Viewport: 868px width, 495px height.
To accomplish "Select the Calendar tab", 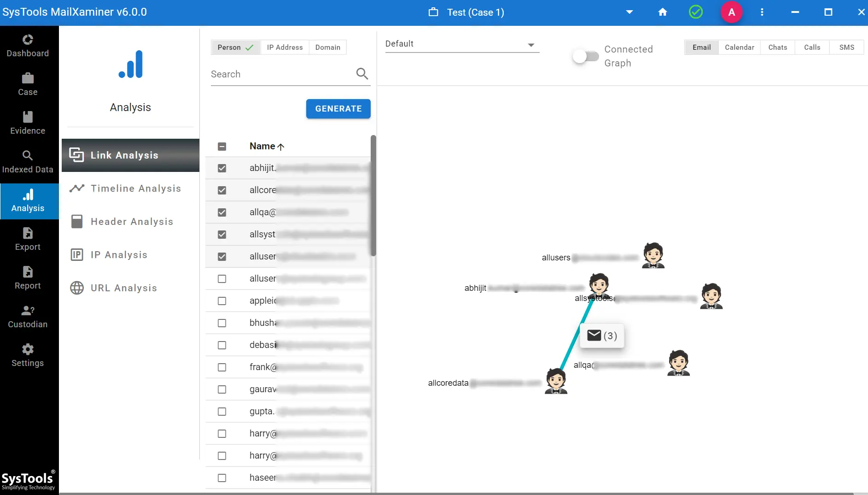I will [x=740, y=47].
